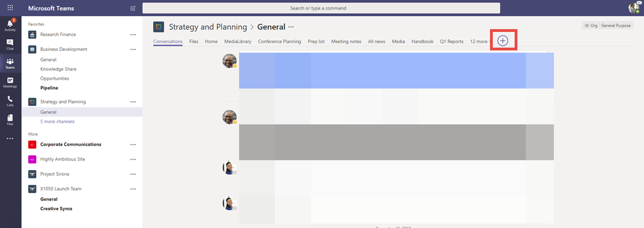Expand the 12 more tabs dropdown
This screenshot has height=228, width=644.
pyautogui.click(x=481, y=41)
